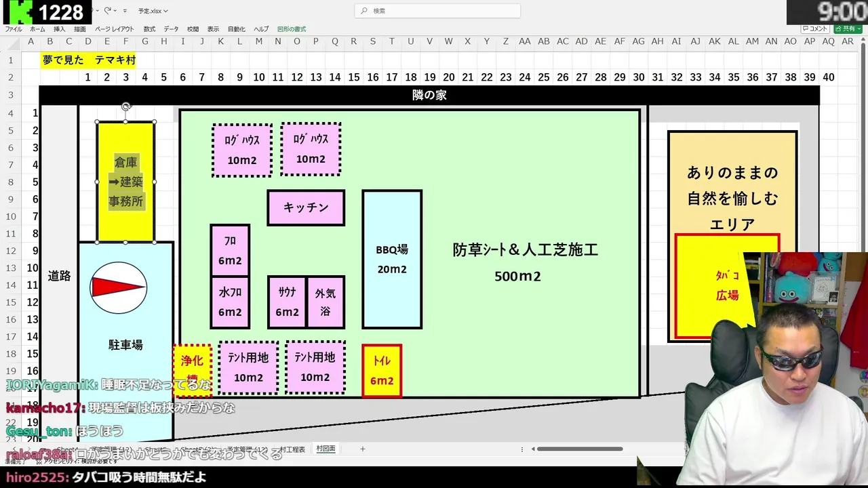Select the yellow 倉庫→建築事務所 shape
The width and height of the screenshot is (868, 488).
tap(125, 182)
